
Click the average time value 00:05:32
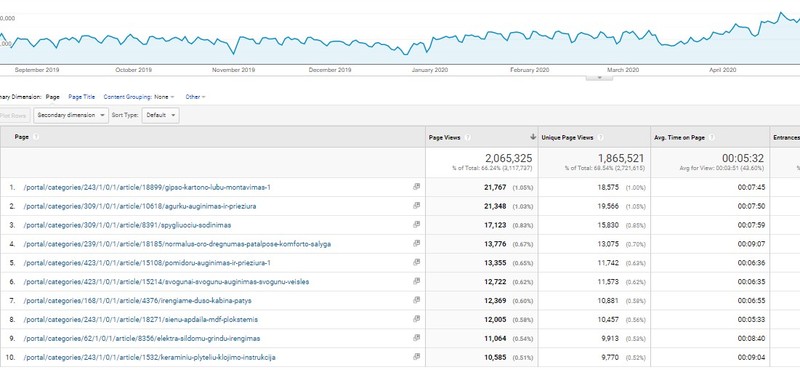(x=743, y=158)
